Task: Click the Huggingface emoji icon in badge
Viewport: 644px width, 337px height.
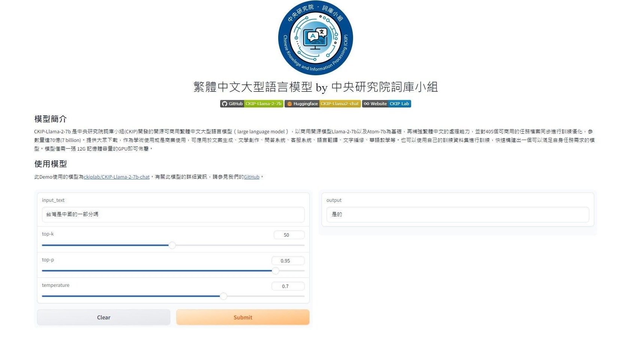Action: (x=289, y=104)
